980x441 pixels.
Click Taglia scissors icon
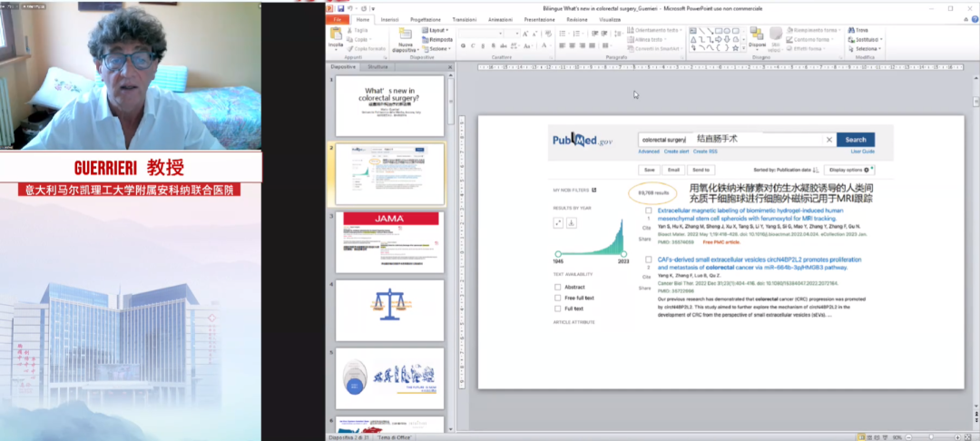tap(349, 30)
